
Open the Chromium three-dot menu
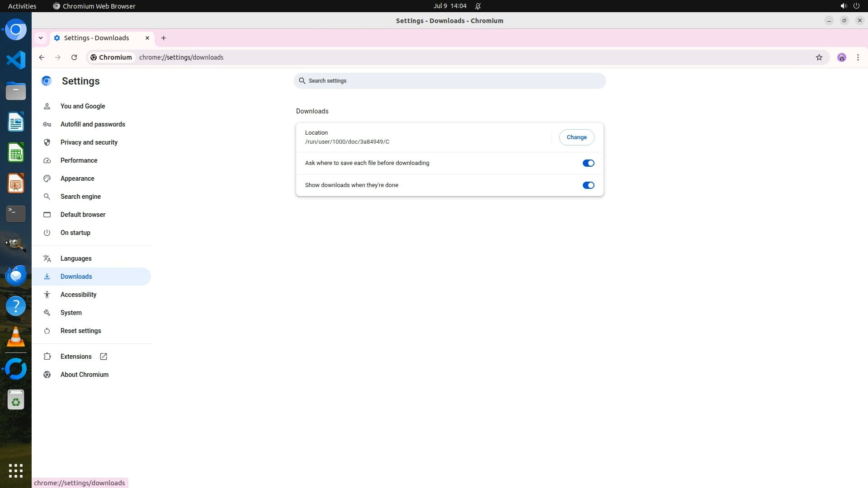click(858, 57)
